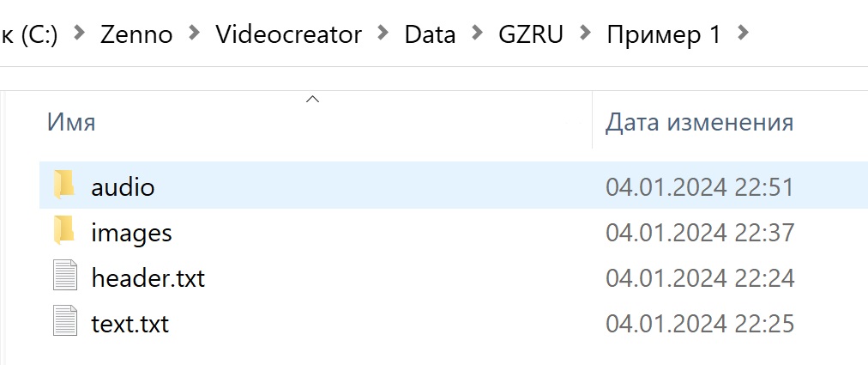Navigate to Zenno in breadcrumb
Image resolution: width=868 pixels, height=365 pixels.
coord(136,34)
